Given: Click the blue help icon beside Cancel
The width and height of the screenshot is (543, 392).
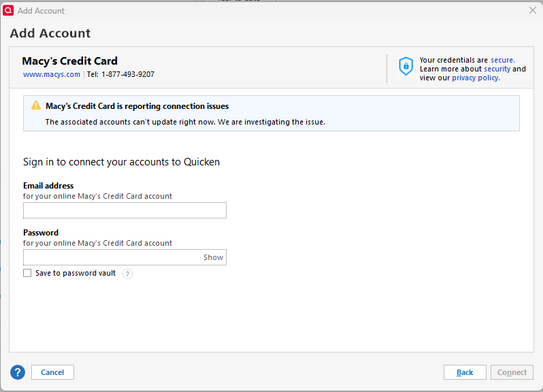Looking at the screenshot, I should [x=18, y=372].
